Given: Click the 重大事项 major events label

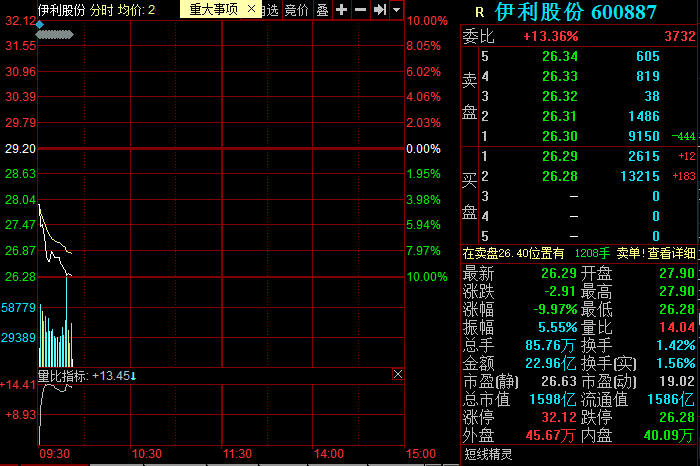Looking at the screenshot, I should (213, 9).
